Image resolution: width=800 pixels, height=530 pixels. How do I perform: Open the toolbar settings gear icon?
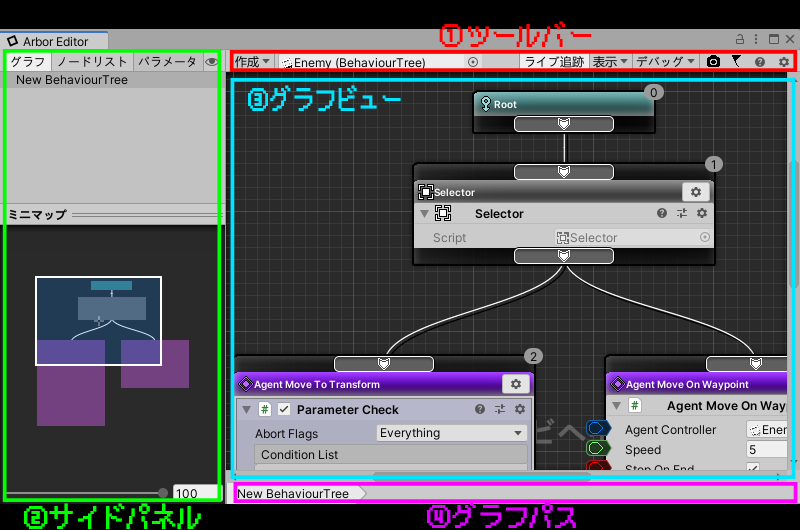click(782, 62)
